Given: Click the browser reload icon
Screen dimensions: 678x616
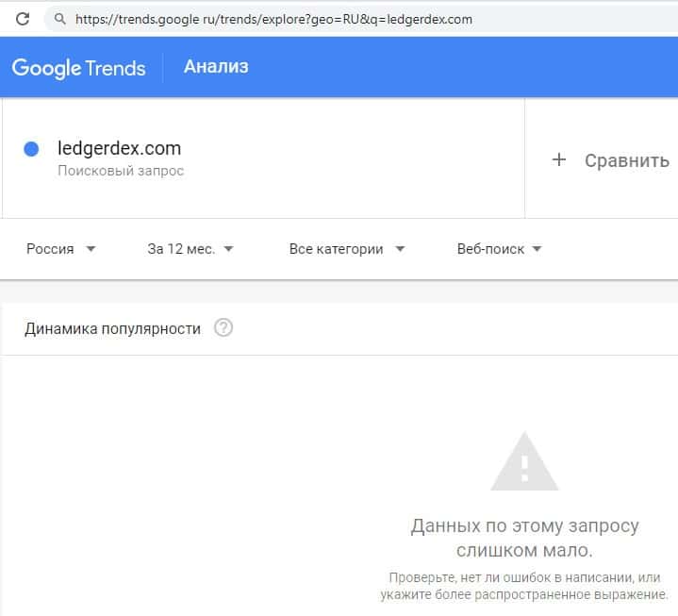Looking at the screenshot, I should (x=23, y=18).
